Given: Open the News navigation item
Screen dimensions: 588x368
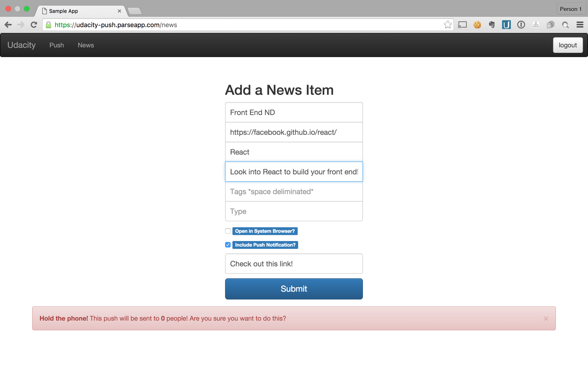Looking at the screenshot, I should point(86,45).
